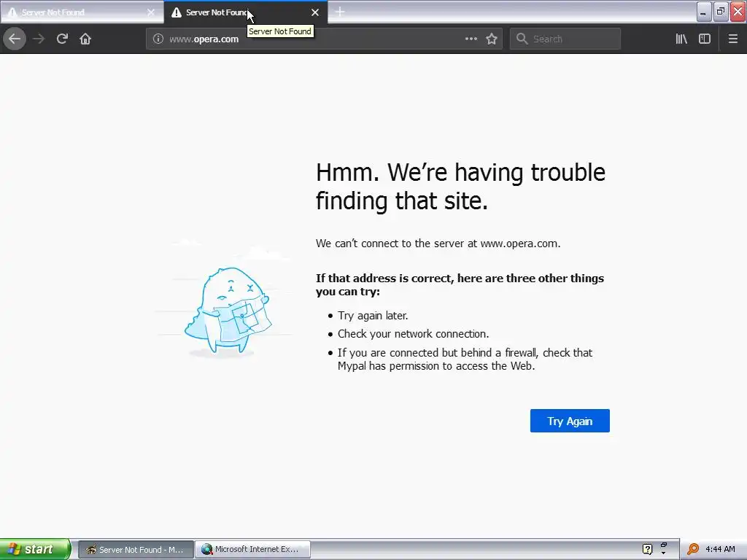
Task: Switch to the first Server Not Found tab
Action: click(x=82, y=12)
